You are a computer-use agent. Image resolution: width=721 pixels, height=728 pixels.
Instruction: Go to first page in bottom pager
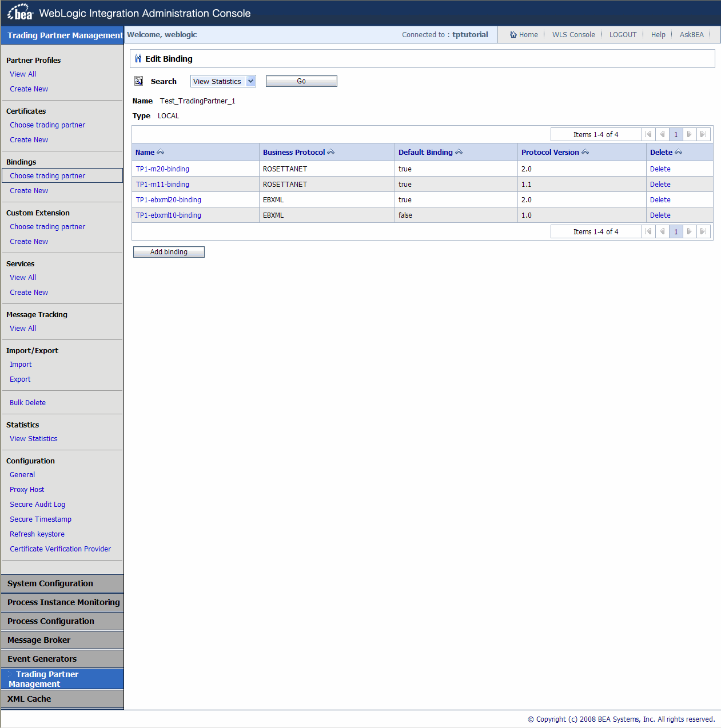click(x=648, y=231)
